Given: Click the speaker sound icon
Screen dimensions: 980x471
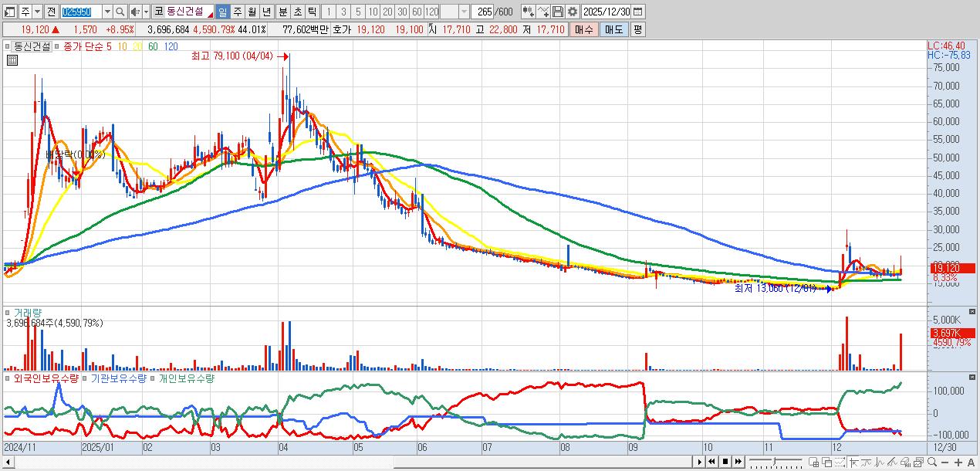Looking at the screenshot, I should point(135,12).
